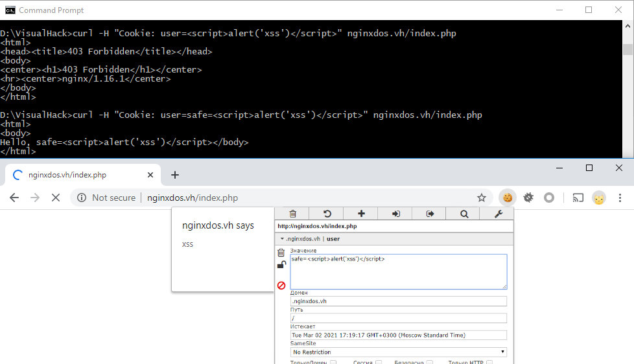634x364 pixels.
Task: Click the import cookies icon
Action: pyautogui.click(x=395, y=214)
